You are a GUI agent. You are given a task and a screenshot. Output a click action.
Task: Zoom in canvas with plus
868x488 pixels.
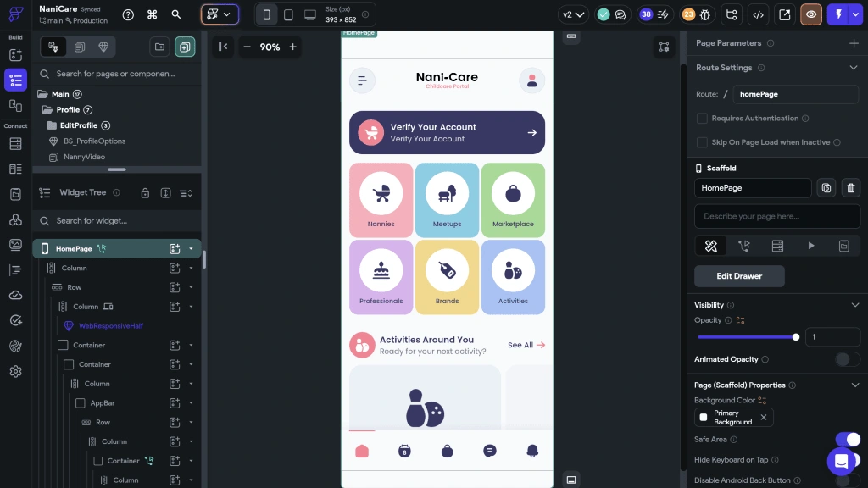tap(292, 47)
